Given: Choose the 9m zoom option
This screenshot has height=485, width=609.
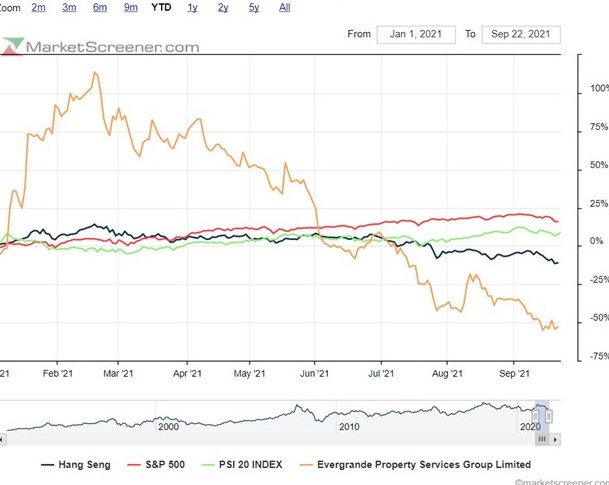Looking at the screenshot, I should pos(131,7).
